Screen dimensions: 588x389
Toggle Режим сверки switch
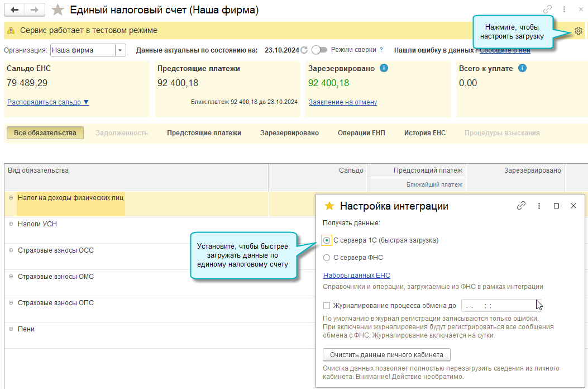point(319,50)
